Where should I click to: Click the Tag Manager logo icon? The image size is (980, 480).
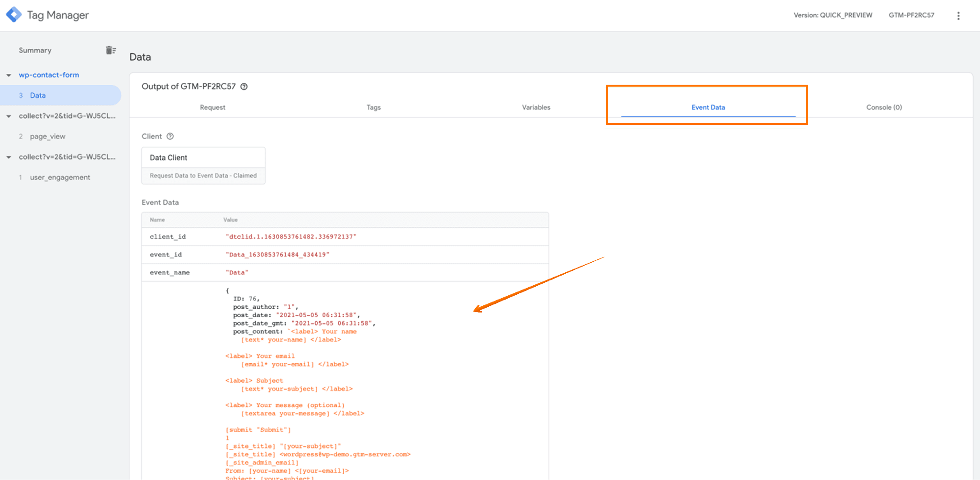[14, 15]
